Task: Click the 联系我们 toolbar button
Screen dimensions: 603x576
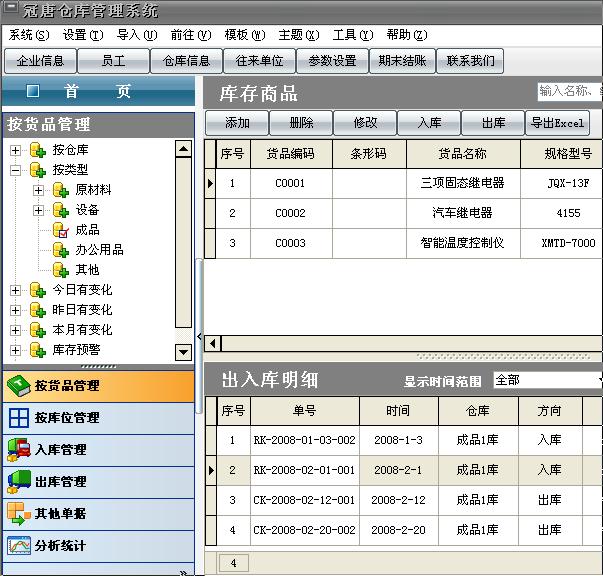Action: tap(470, 61)
